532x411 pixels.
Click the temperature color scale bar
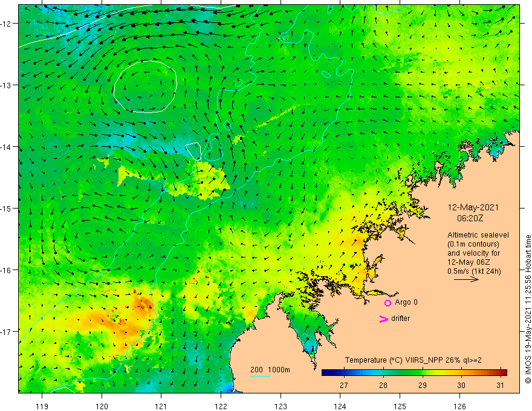click(x=414, y=373)
